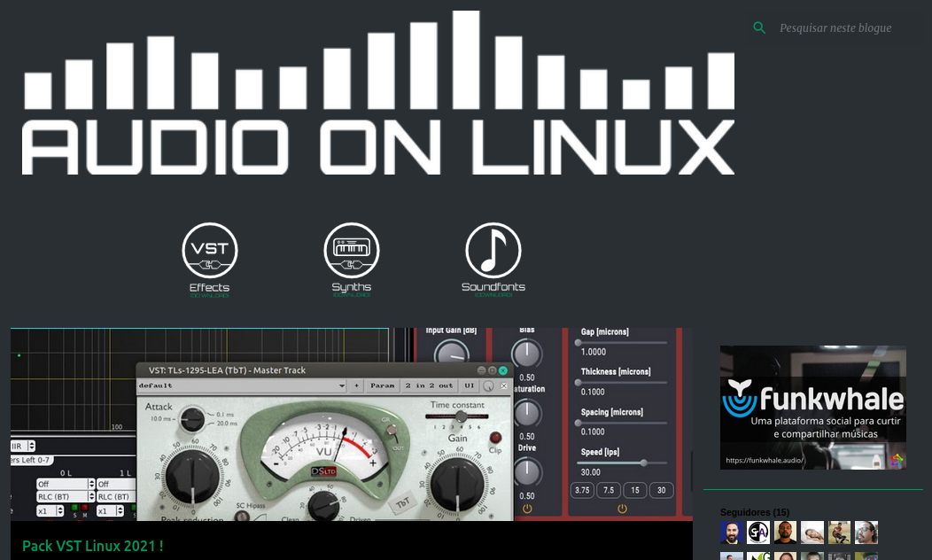Click the power icon below Drive knob
Image resolution: width=932 pixels, height=560 pixels.
(527, 509)
